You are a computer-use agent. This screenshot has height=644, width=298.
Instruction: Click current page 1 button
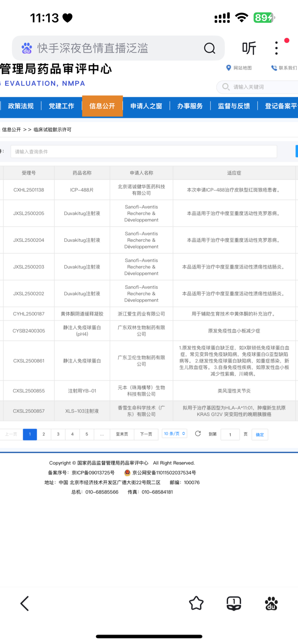click(30, 434)
